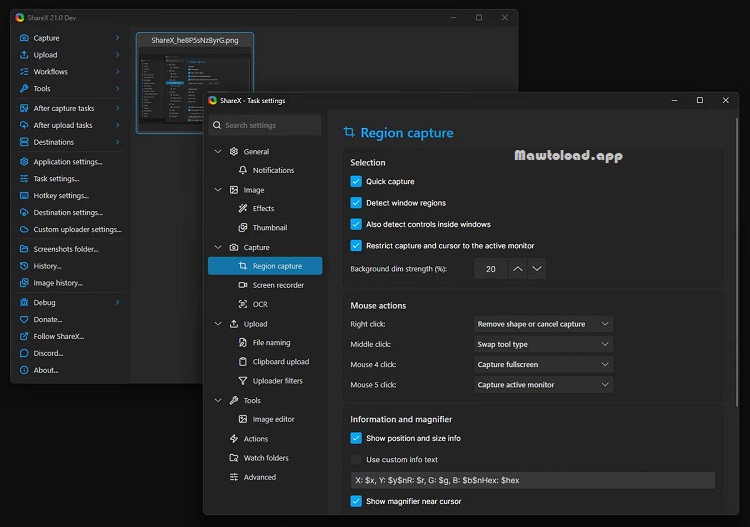750x527 pixels.
Task: Click the Watch folders icon
Action: pyautogui.click(x=234, y=458)
